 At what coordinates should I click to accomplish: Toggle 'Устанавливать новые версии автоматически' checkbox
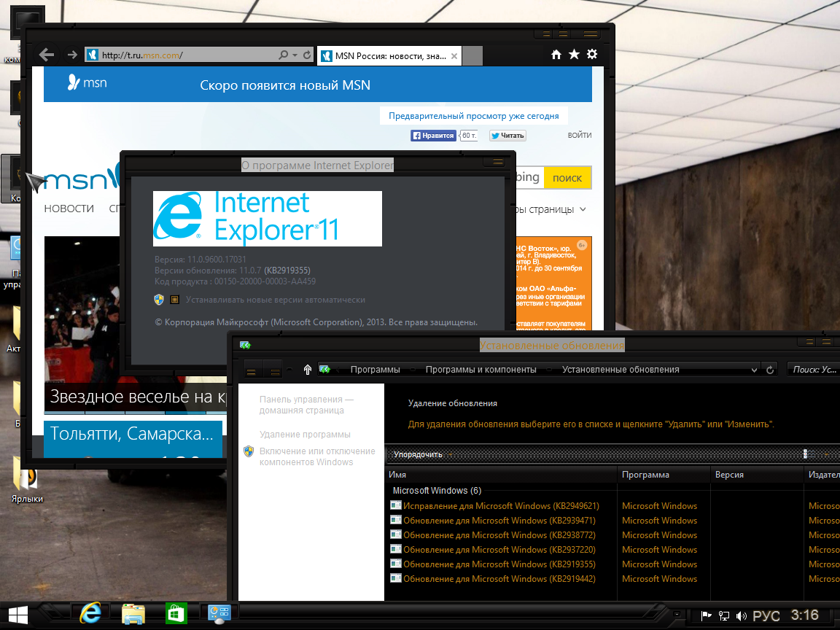[175, 300]
